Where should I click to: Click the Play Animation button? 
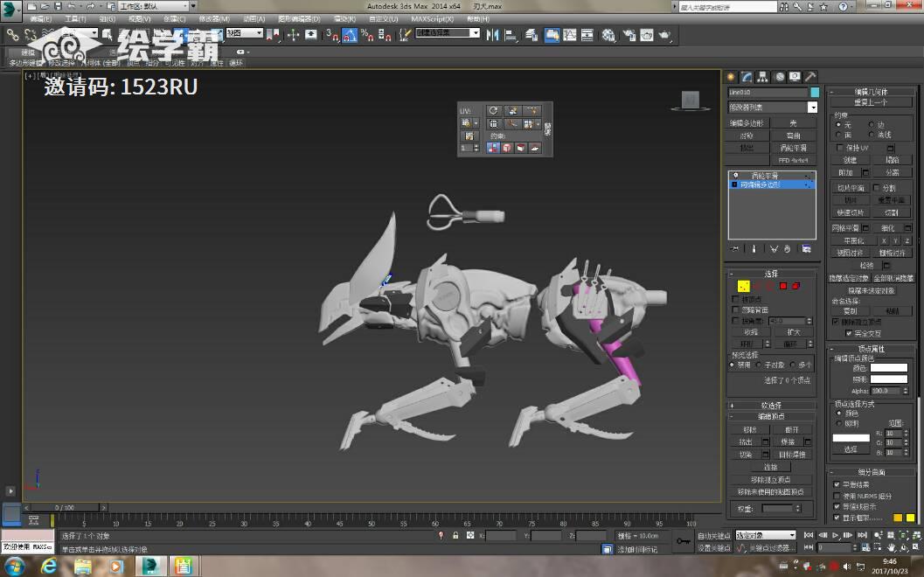click(x=835, y=535)
